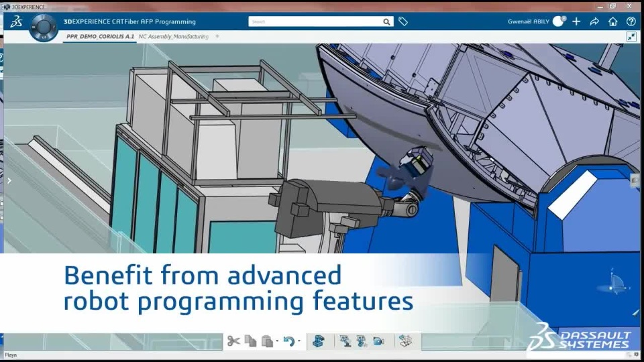This screenshot has height=362, width=644.
Task: Click the Cut scissors icon
Action: pos(233,341)
